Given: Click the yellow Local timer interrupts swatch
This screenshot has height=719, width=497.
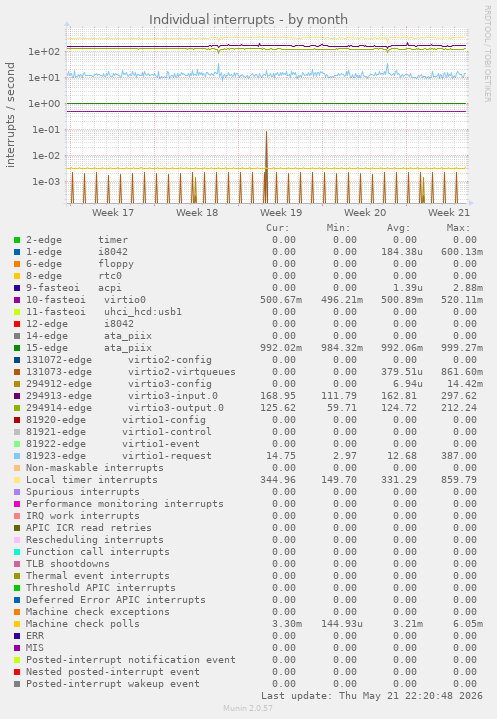Looking at the screenshot, I should pyautogui.click(x=17, y=480).
